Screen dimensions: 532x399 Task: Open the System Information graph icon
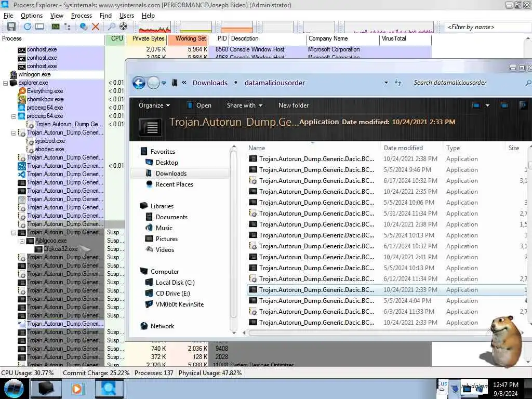[55, 26]
